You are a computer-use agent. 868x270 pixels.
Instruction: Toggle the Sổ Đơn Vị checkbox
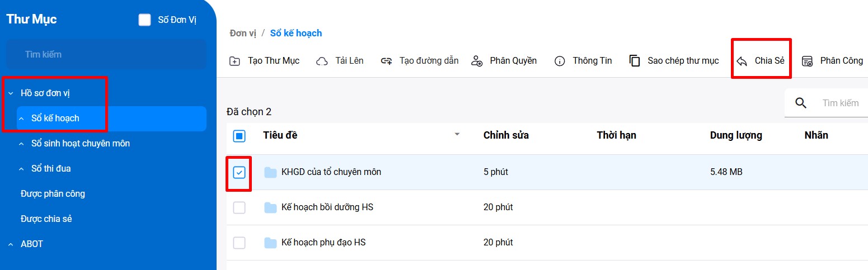point(145,20)
